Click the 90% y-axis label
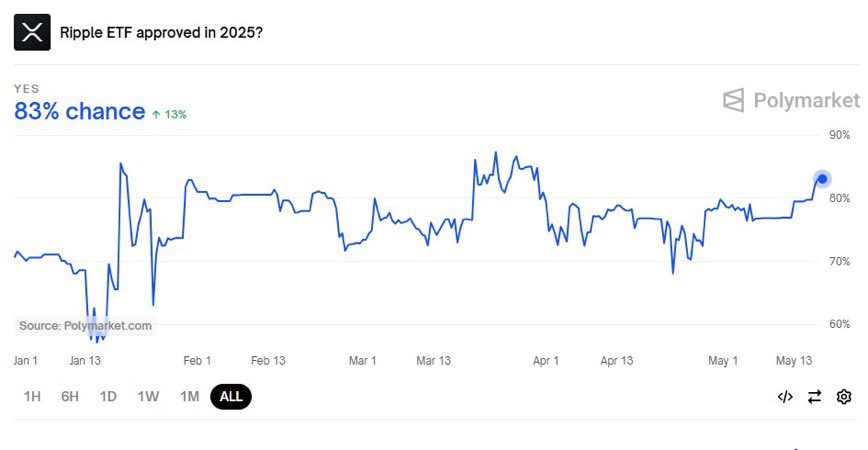Image resolution: width=868 pixels, height=450 pixels. pos(839,135)
